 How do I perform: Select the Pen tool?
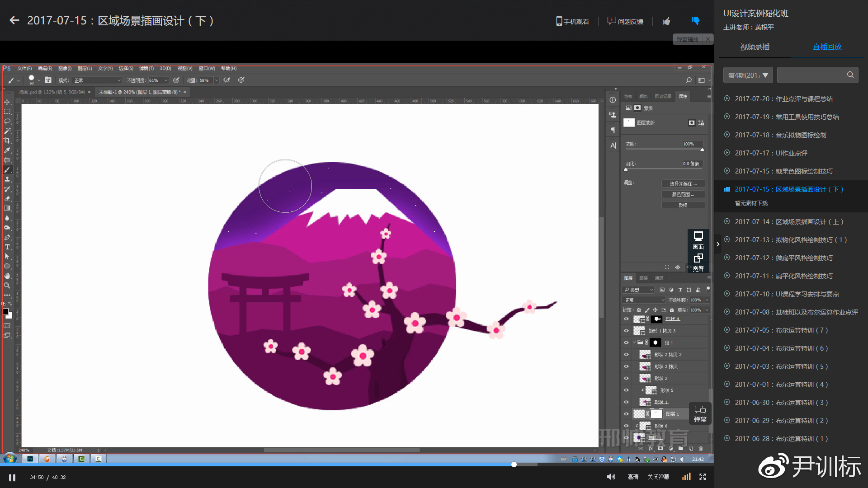(x=7, y=237)
